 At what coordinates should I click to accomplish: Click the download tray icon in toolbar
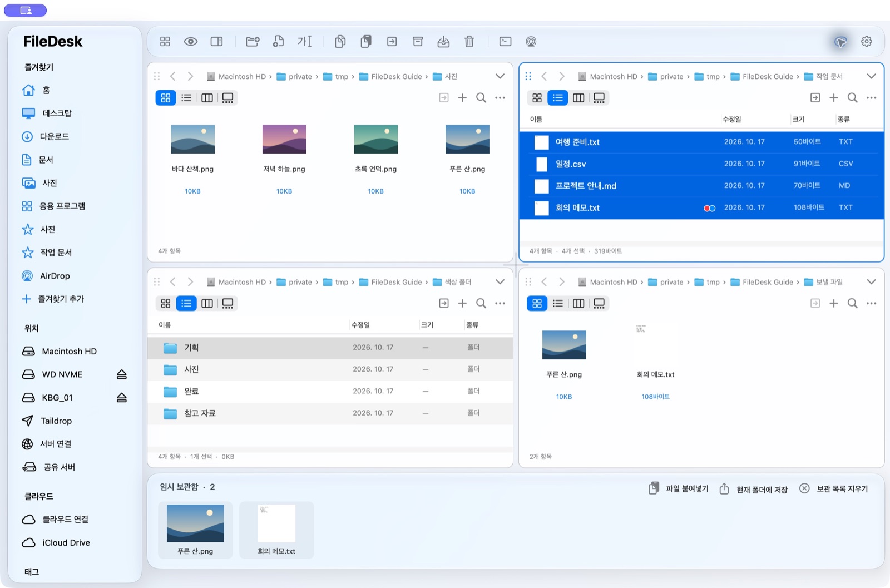443,42
